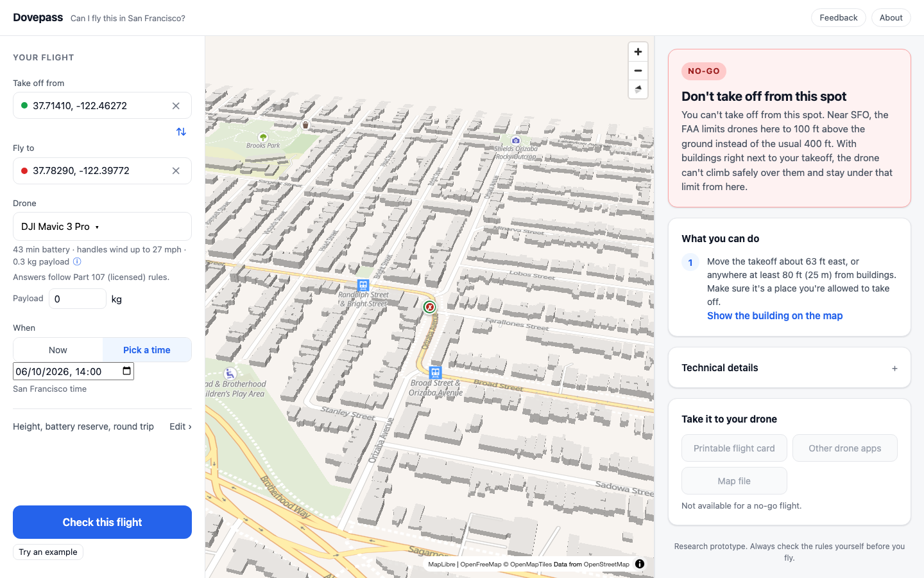Image resolution: width=924 pixels, height=578 pixels.
Task: Open the map attribution info icon
Action: (x=640, y=564)
